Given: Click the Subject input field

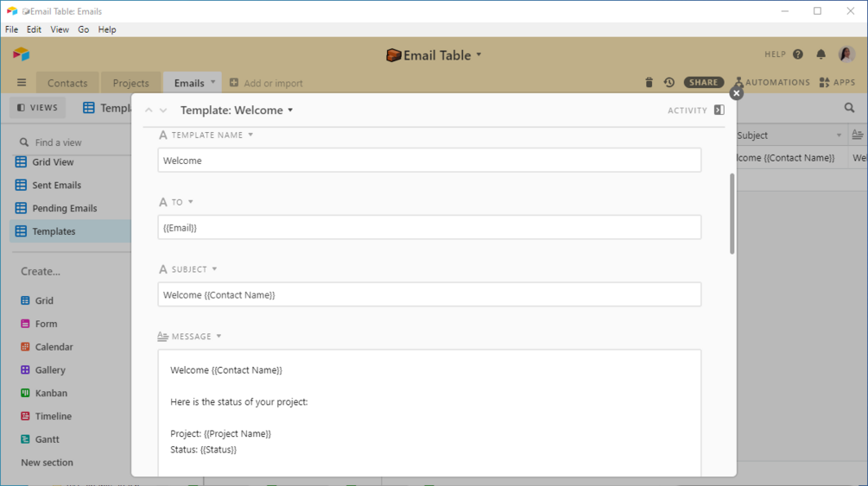Looking at the screenshot, I should point(429,294).
